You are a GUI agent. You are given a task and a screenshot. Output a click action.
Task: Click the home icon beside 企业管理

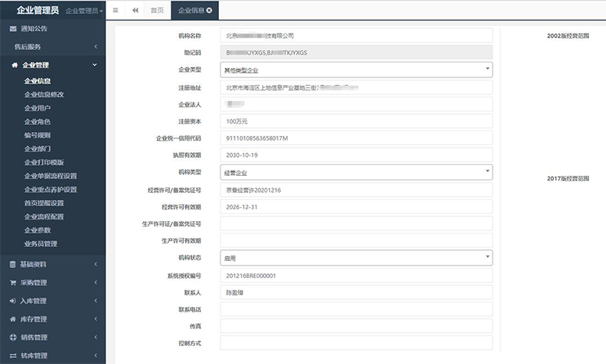pos(15,65)
